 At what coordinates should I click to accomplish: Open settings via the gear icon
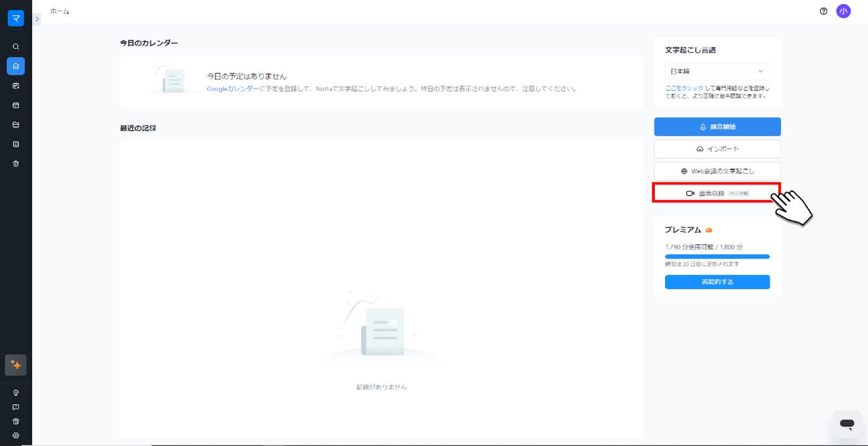click(x=16, y=435)
